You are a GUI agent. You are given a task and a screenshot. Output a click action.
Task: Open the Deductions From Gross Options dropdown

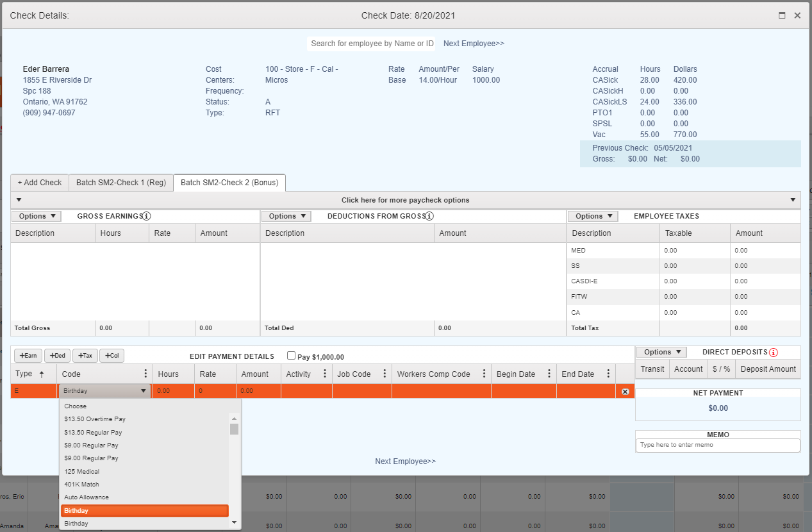tap(286, 216)
